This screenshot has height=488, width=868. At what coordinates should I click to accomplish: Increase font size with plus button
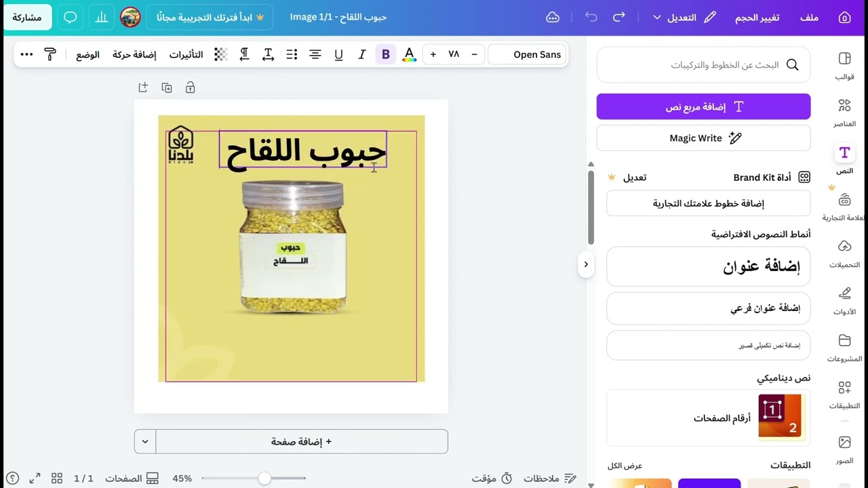(433, 54)
